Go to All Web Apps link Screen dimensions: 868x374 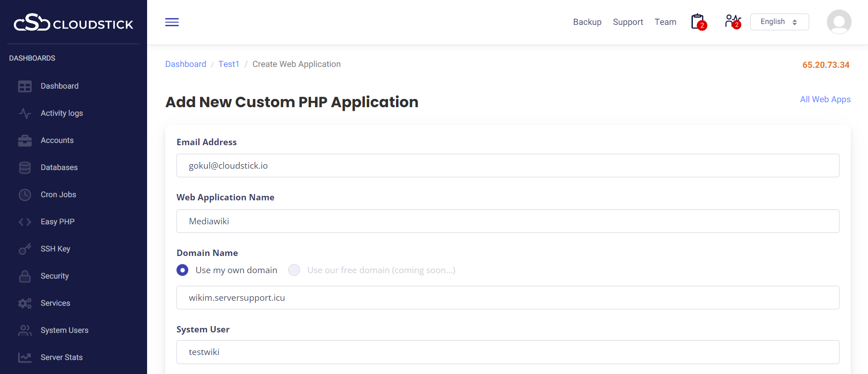point(825,99)
